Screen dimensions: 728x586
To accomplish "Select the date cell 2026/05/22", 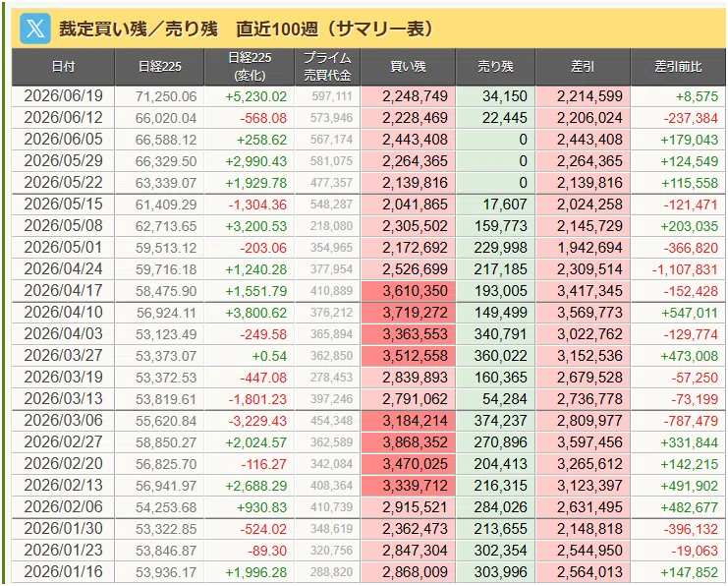I will tap(63, 183).
